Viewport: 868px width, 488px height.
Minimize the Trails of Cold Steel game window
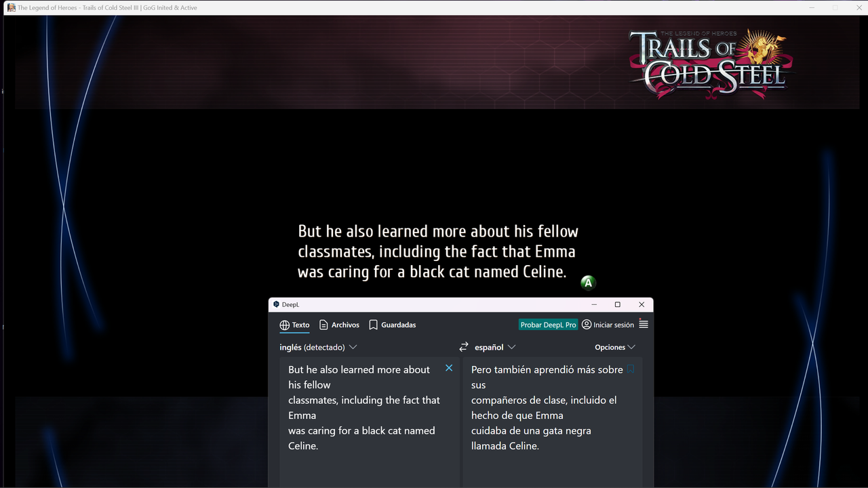click(812, 7)
